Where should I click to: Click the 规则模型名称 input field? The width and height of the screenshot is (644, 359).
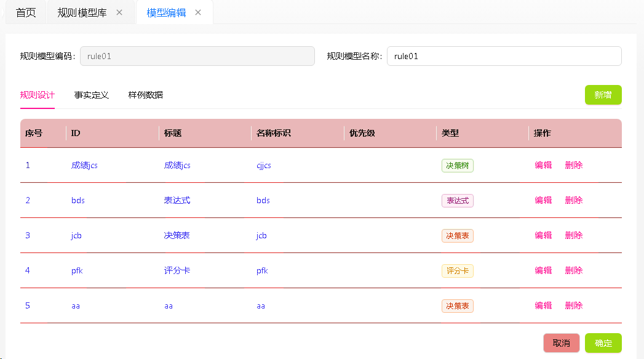pos(504,56)
